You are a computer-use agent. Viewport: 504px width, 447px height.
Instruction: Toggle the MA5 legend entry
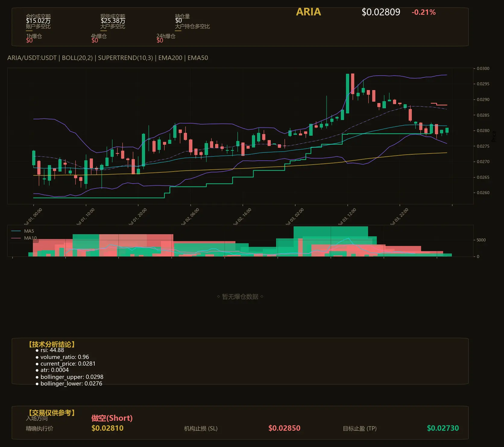tap(23, 231)
